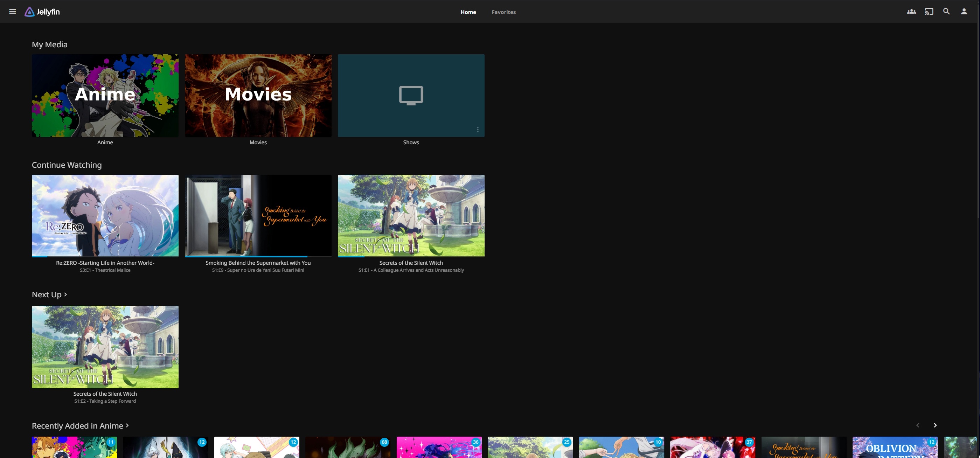Open S1:E2 - Taking a Step Forward link
This screenshot has height=458, width=980.
click(105, 401)
